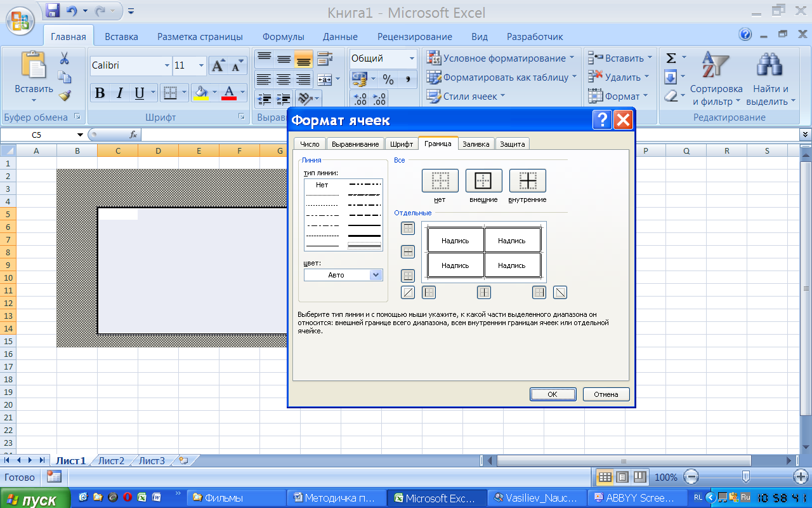Viewport: 812px width, 508px height.
Task: Toggle Underline formatting
Action: pyautogui.click(x=138, y=93)
